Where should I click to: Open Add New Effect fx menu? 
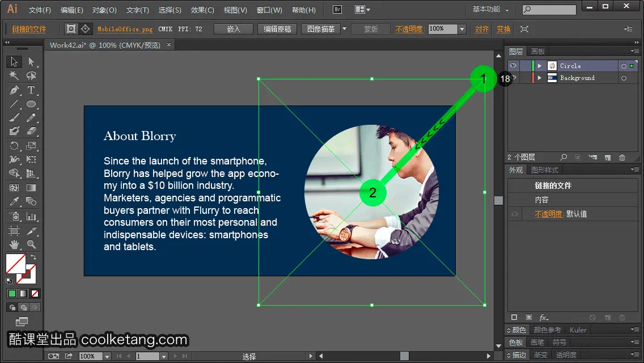(543, 318)
